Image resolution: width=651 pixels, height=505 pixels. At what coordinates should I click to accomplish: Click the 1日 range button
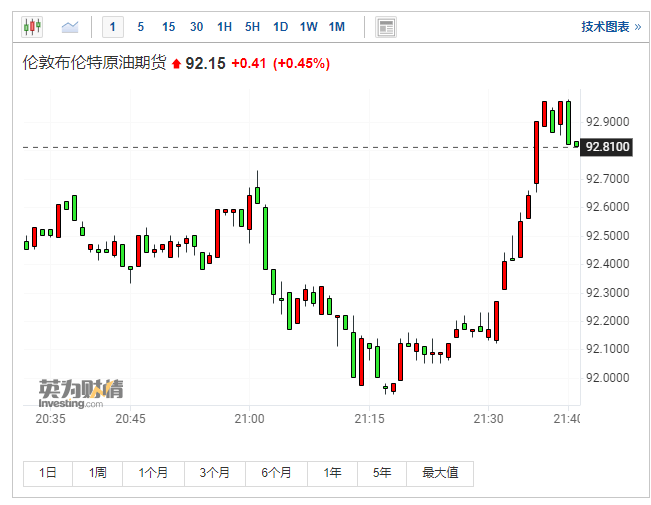click(x=48, y=473)
